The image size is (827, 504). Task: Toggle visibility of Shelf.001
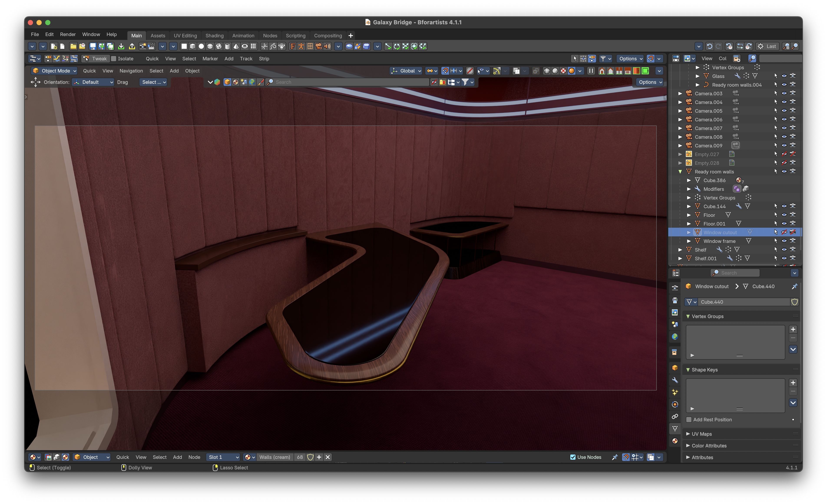point(784,258)
